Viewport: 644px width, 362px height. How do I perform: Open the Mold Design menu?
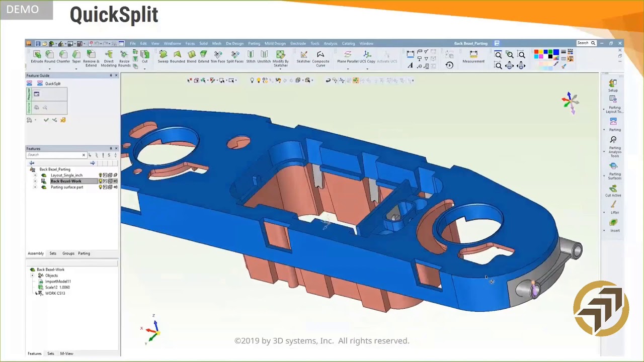[275, 43]
